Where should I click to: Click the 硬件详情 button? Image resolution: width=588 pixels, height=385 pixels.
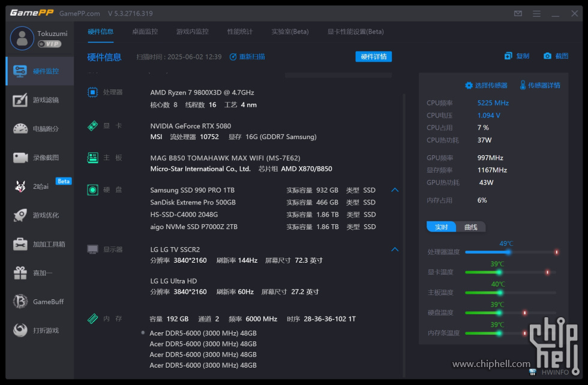pyautogui.click(x=373, y=56)
